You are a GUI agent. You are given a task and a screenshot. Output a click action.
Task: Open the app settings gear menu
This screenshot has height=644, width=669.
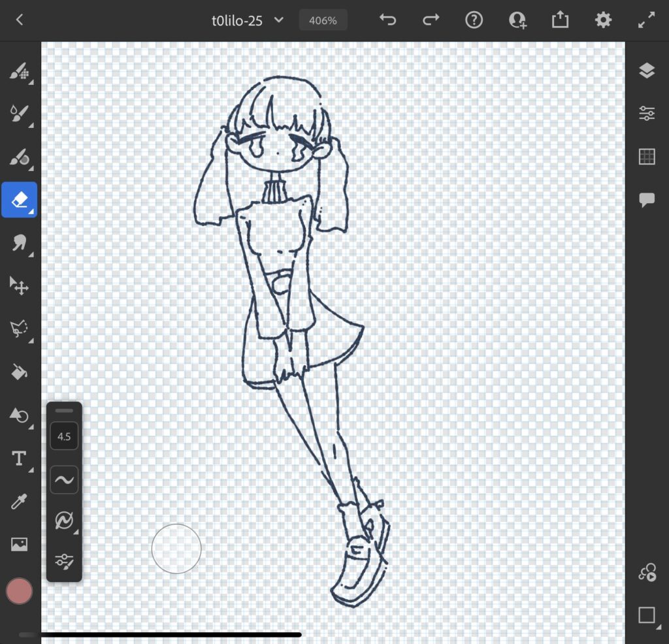(602, 20)
